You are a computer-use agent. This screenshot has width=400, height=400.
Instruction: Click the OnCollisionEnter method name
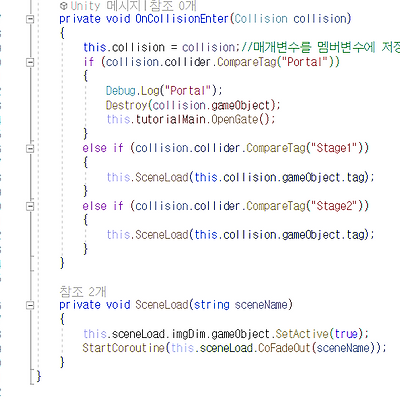[x=182, y=19]
